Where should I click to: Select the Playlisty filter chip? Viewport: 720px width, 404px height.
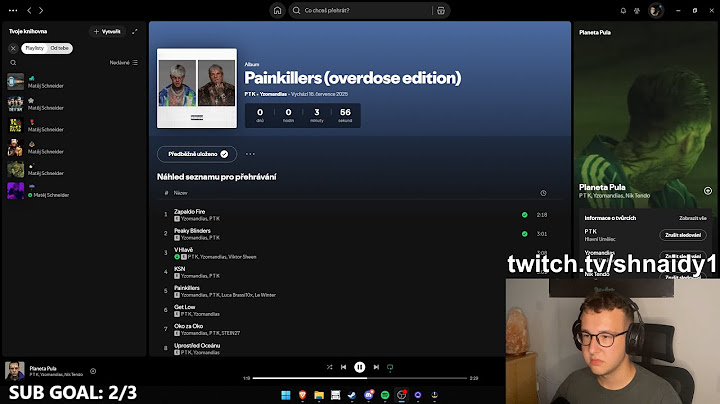[34, 48]
